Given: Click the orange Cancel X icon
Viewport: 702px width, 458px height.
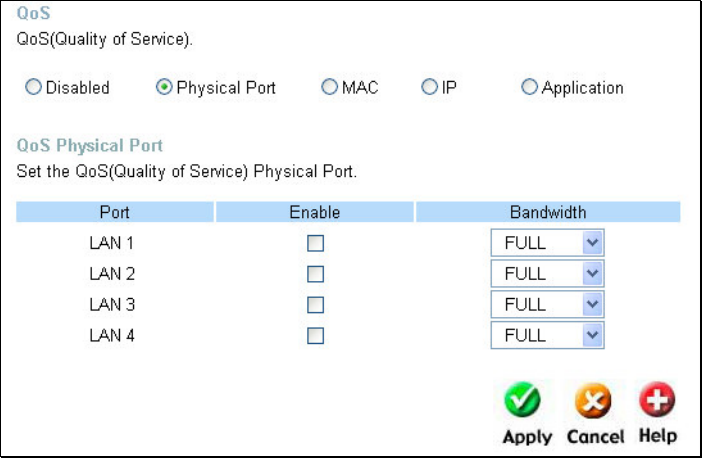Looking at the screenshot, I should [593, 402].
